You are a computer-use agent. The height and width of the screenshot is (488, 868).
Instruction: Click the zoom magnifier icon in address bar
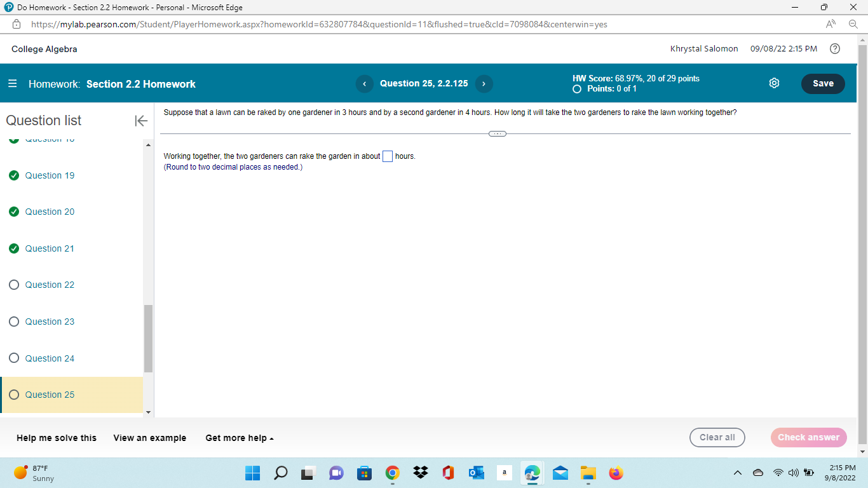[853, 24]
